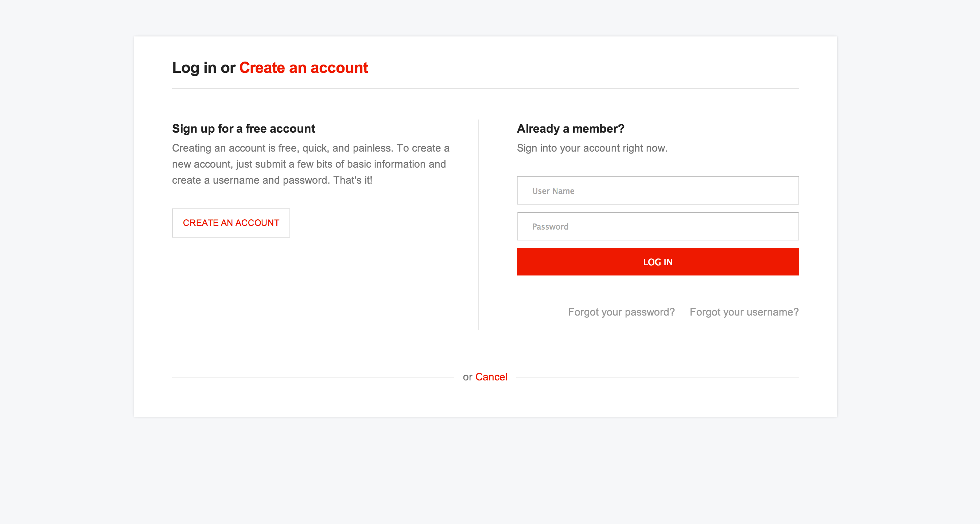
Task: Activate the Create an account title link
Action: (303, 67)
